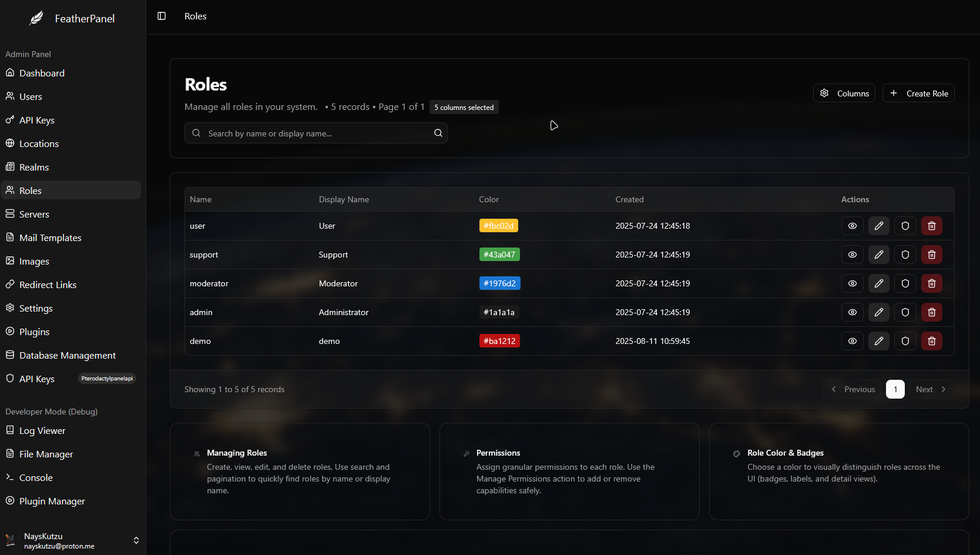
Task: View the user role via eye icon
Action: pyautogui.click(x=852, y=226)
